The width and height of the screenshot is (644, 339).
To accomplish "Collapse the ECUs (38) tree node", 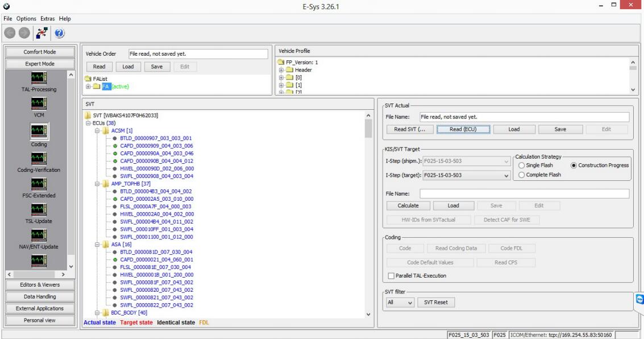I will pos(88,123).
